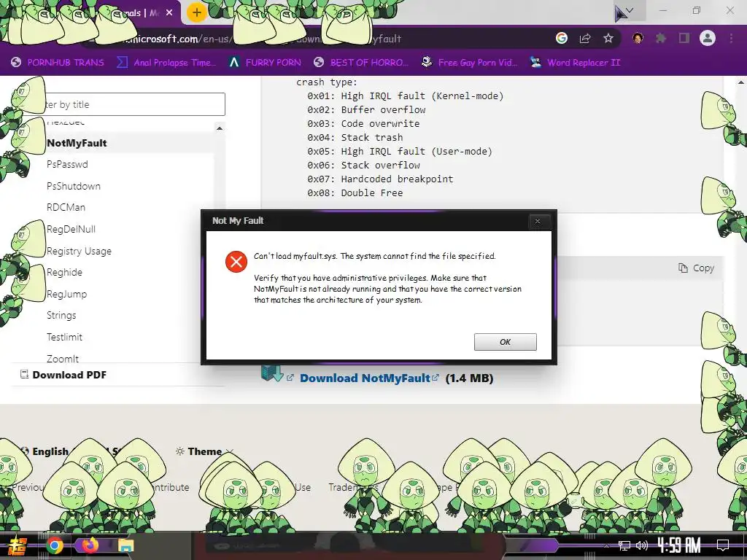Open Reghide in the sidebar list
747x560 pixels.
[x=64, y=273]
